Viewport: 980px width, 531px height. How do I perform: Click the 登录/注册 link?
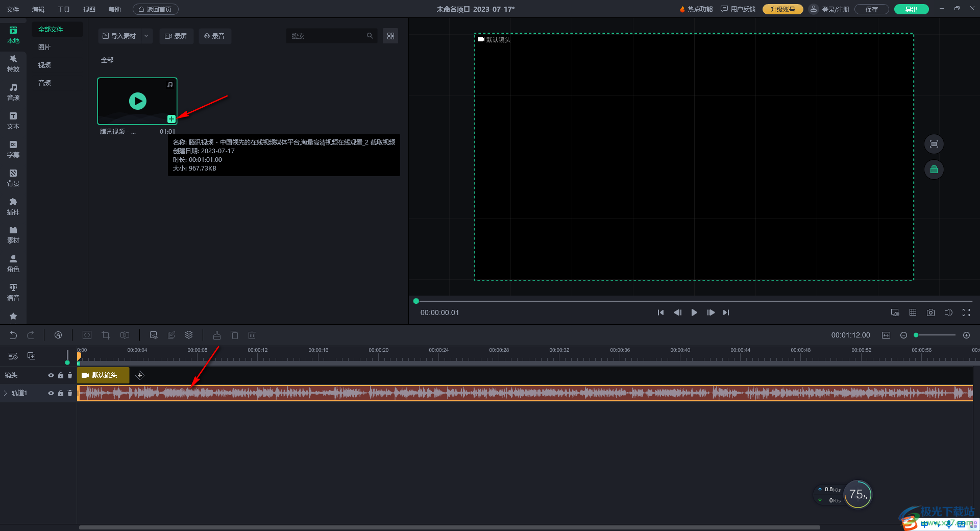tap(835, 9)
